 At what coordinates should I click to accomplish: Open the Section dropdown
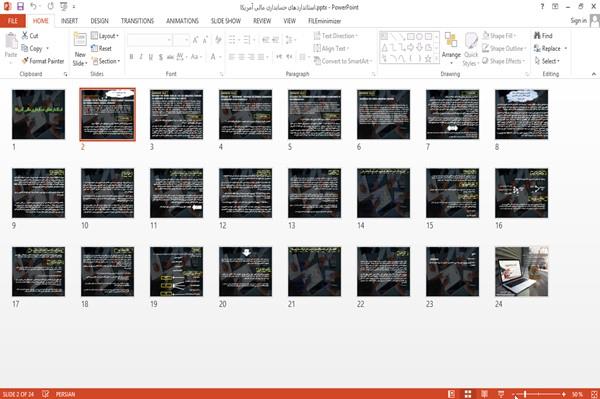point(106,61)
